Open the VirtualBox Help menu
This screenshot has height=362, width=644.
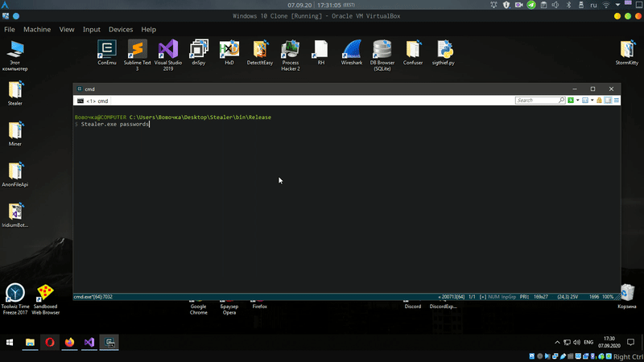pos(148,30)
